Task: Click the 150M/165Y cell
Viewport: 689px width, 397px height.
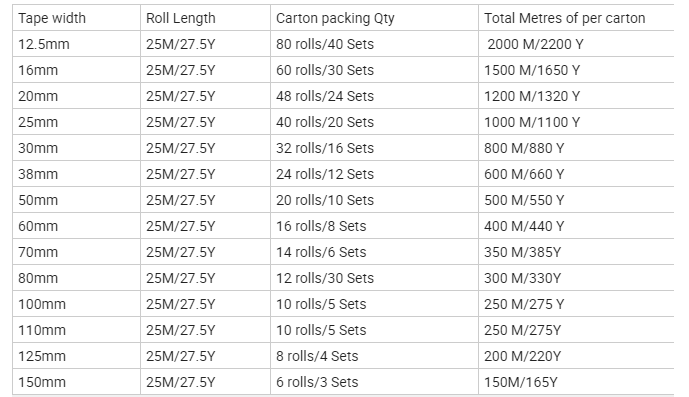Action: click(576, 381)
